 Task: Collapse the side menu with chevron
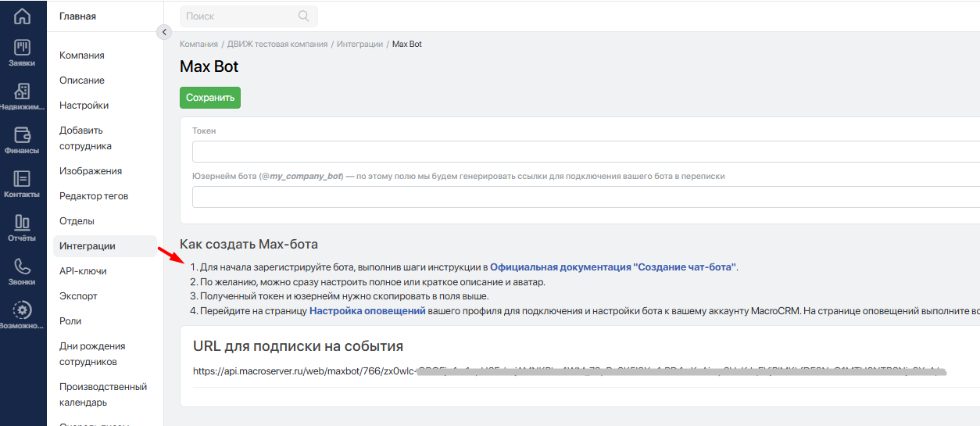tap(163, 32)
